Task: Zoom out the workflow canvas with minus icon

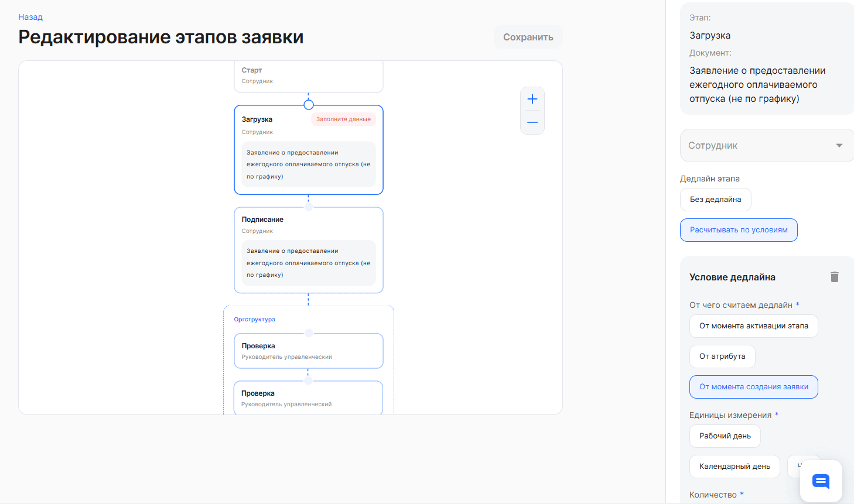Action: point(532,122)
